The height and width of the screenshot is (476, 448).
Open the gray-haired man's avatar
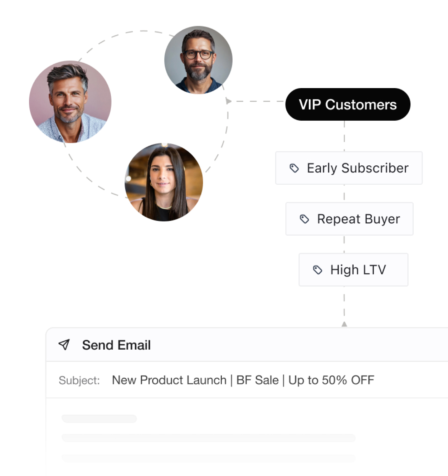70,102
